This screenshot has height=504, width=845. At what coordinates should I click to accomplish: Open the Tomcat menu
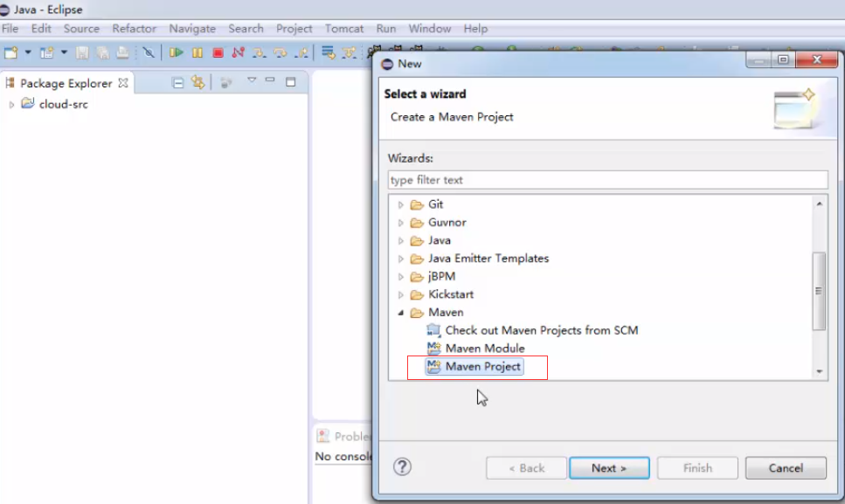(343, 29)
